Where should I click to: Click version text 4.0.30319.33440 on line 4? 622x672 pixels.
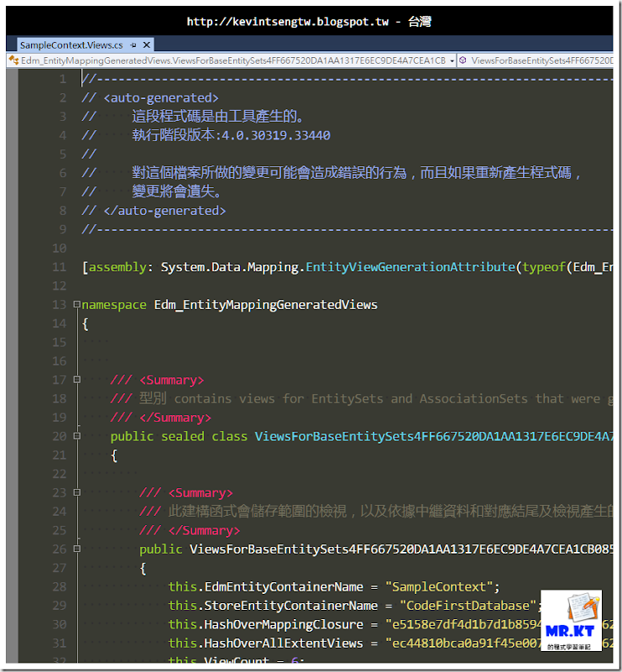(x=276, y=135)
